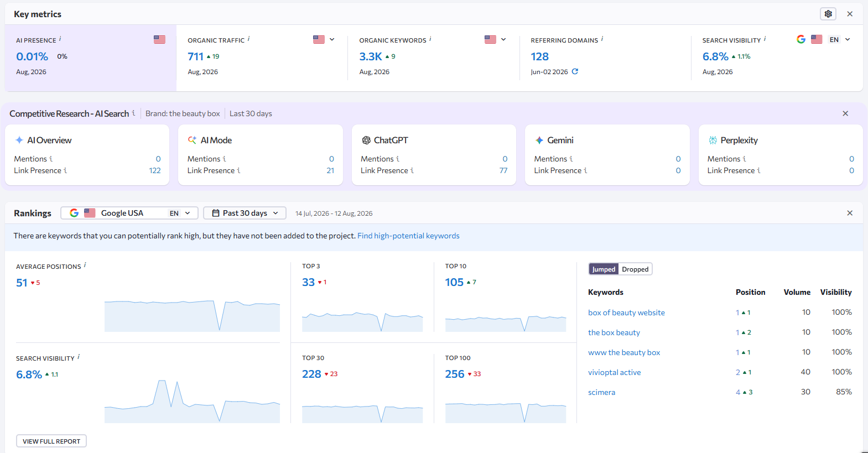Click refresh icon next to Jun-02 2026
868x453 pixels.
tap(575, 71)
